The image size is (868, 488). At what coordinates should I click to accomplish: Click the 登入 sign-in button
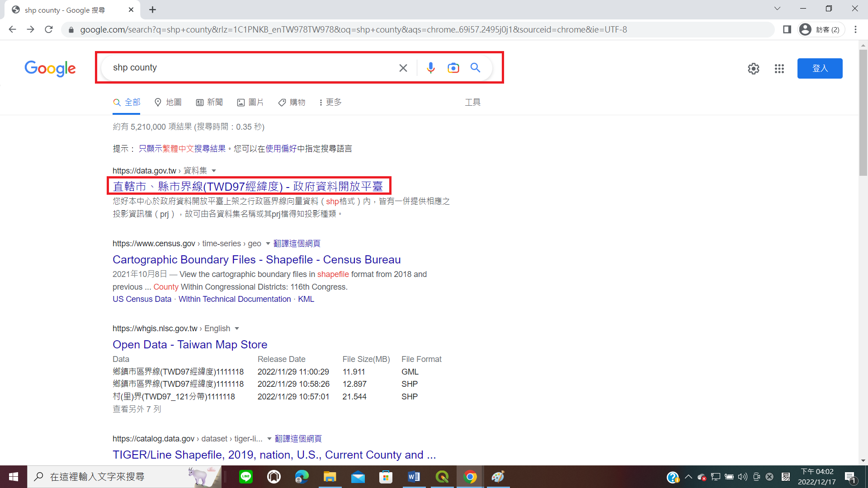(819, 68)
